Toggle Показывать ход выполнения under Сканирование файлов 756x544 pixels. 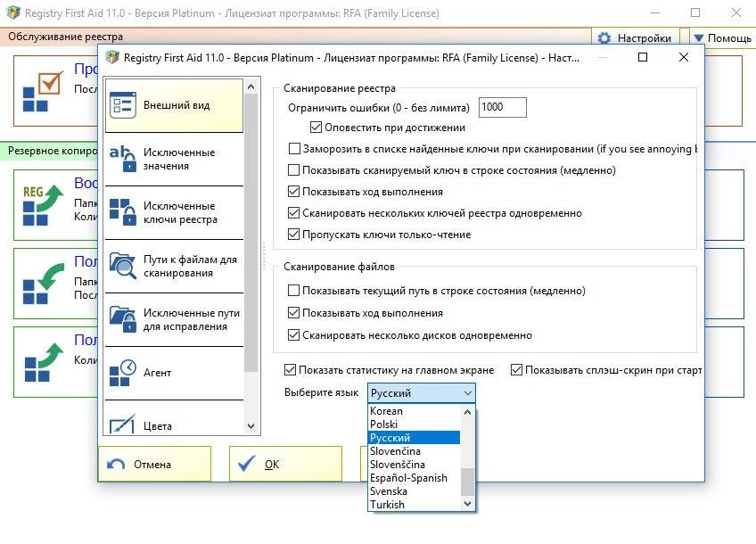pyautogui.click(x=293, y=312)
